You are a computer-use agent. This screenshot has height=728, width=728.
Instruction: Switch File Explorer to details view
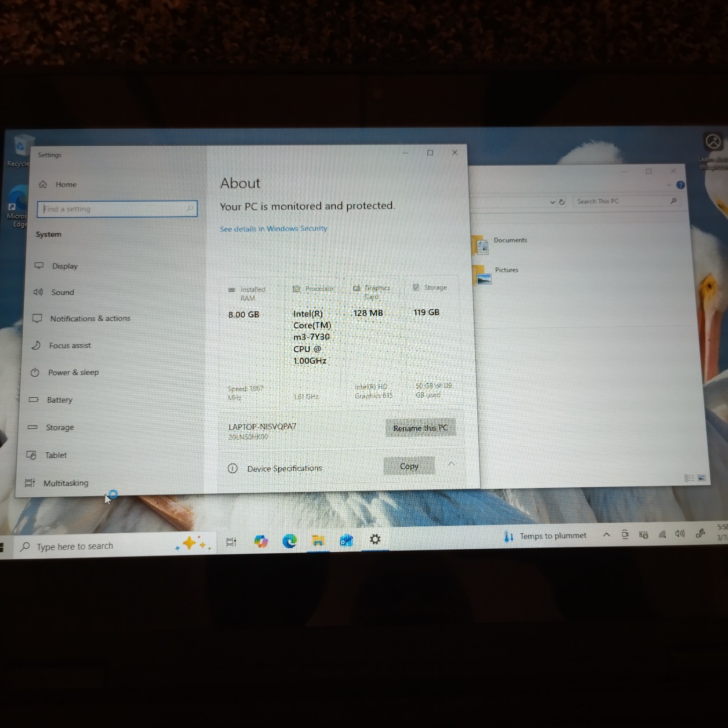pyautogui.click(x=689, y=478)
